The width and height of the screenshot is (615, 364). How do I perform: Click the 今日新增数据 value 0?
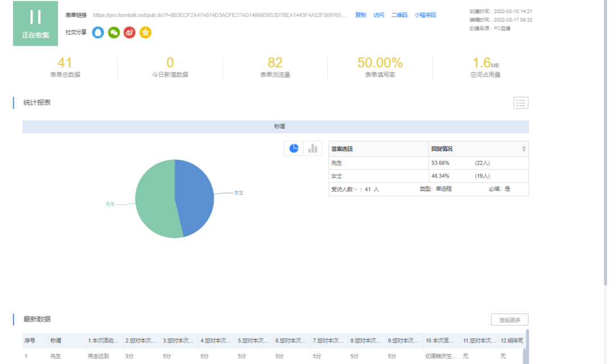(x=170, y=63)
